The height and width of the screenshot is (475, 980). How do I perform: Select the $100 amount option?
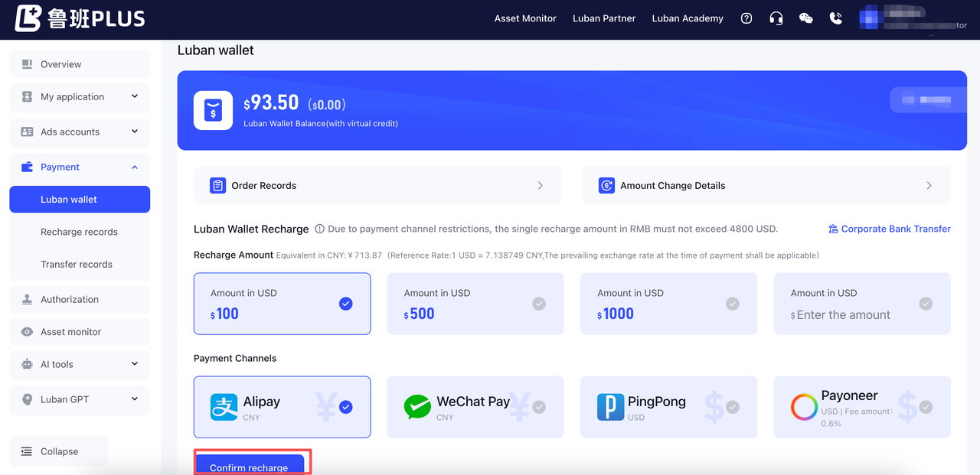point(282,304)
